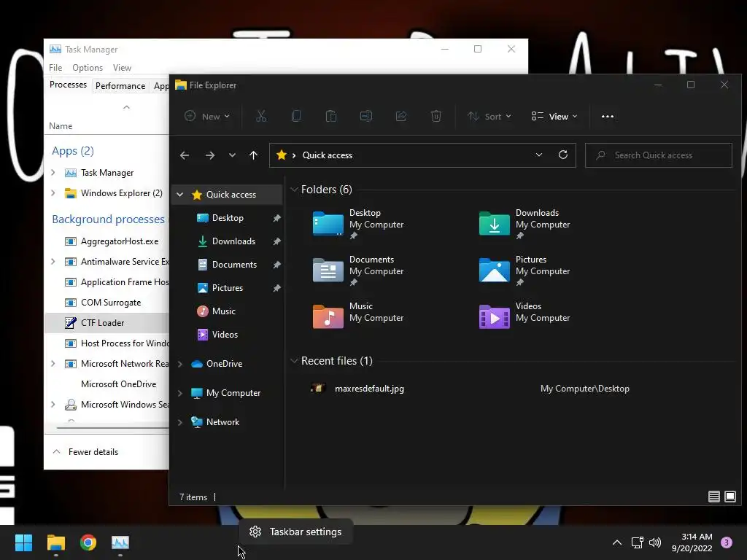The width and height of the screenshot is (747, 560).
Task: Click Fewer details in Task Manager
Action: [86, 452]
